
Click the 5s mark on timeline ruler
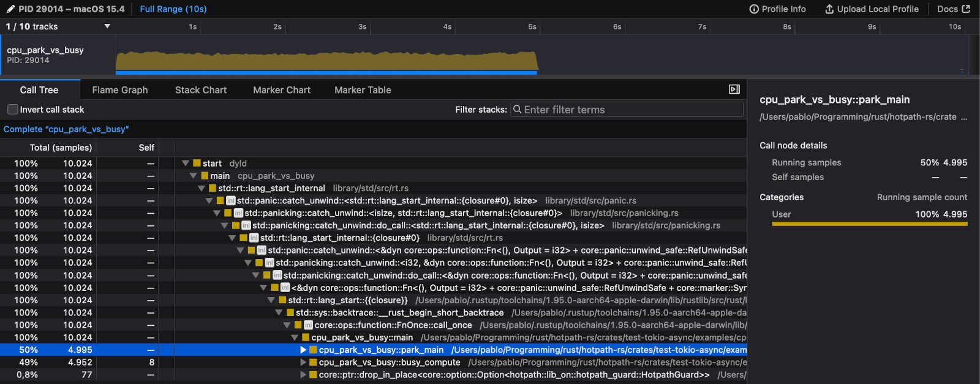[532, 27]
